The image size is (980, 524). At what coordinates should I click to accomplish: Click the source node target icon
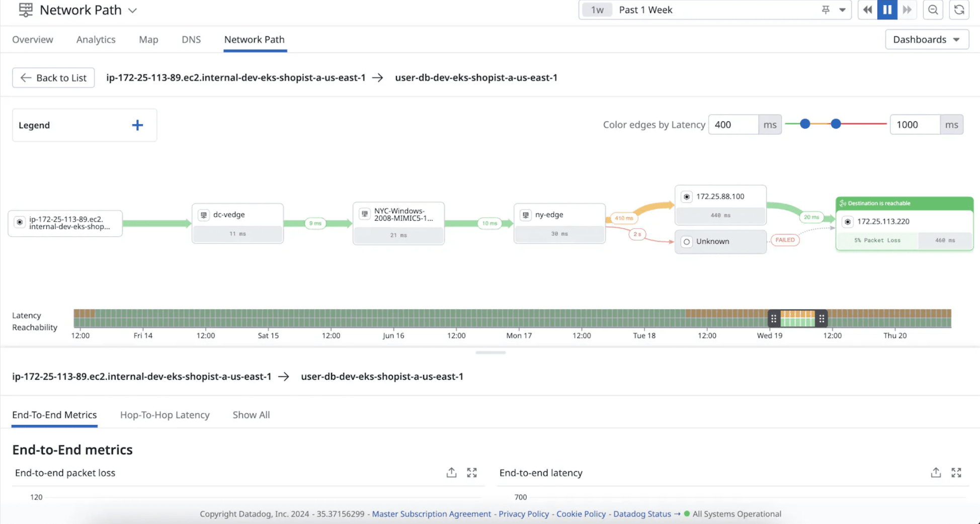pos(20,222)
